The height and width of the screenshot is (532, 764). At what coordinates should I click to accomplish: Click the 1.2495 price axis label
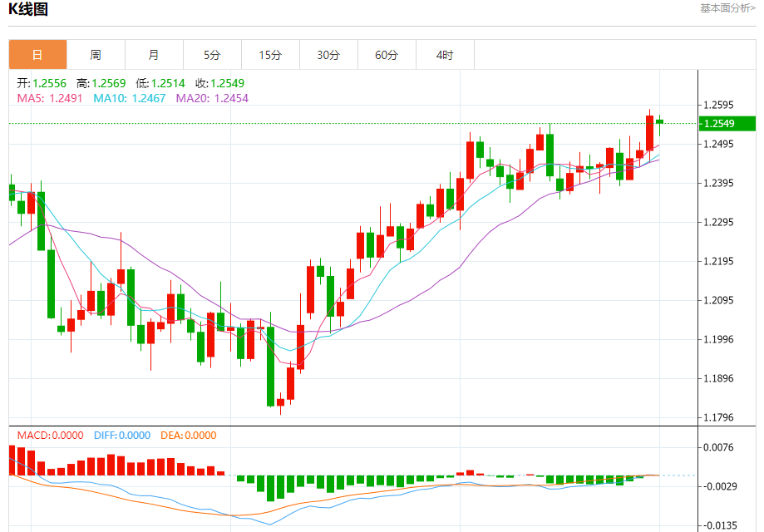coord(718,144)
